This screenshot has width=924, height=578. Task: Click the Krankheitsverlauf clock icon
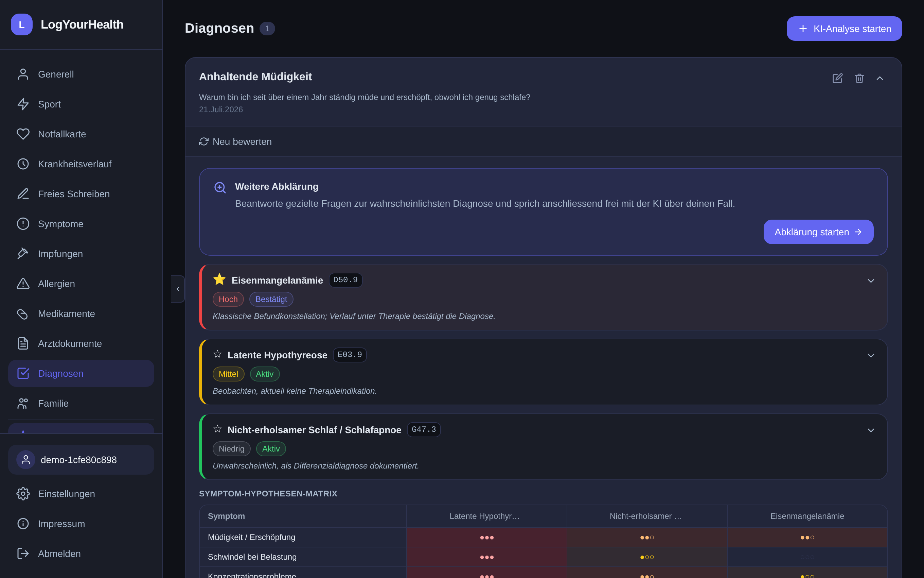coord(23,164)
